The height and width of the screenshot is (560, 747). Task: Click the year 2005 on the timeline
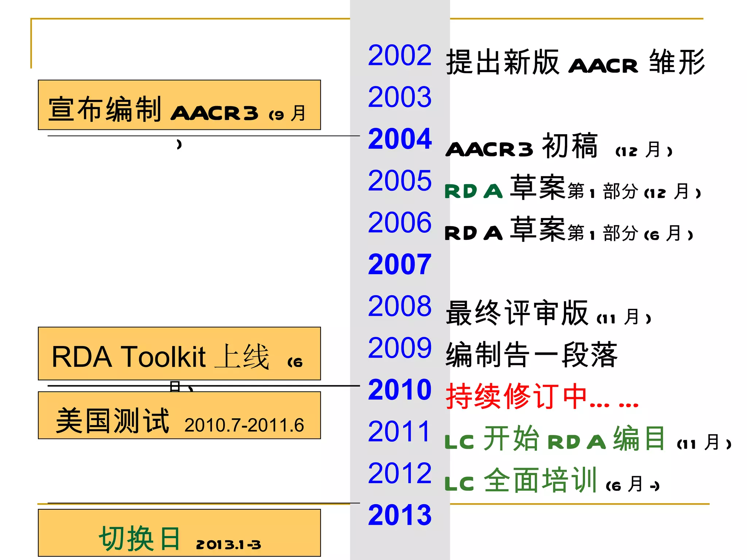click(x=400, y=180)
